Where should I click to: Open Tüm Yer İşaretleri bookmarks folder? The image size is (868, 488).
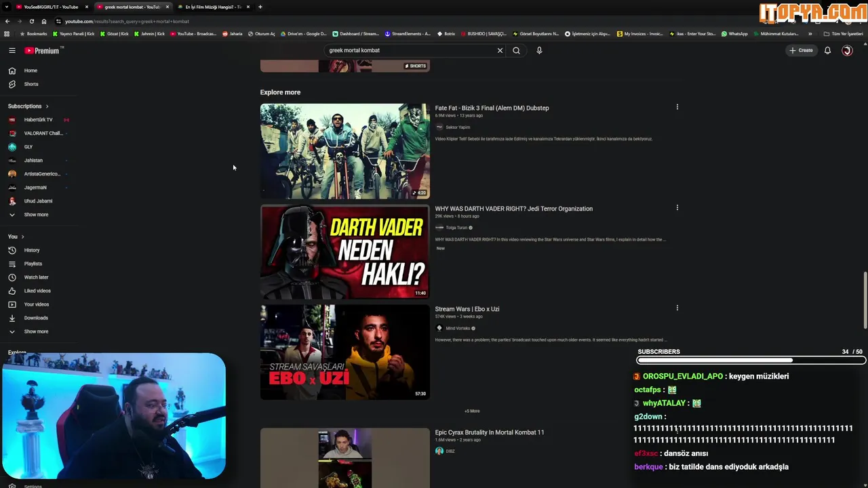843,34
